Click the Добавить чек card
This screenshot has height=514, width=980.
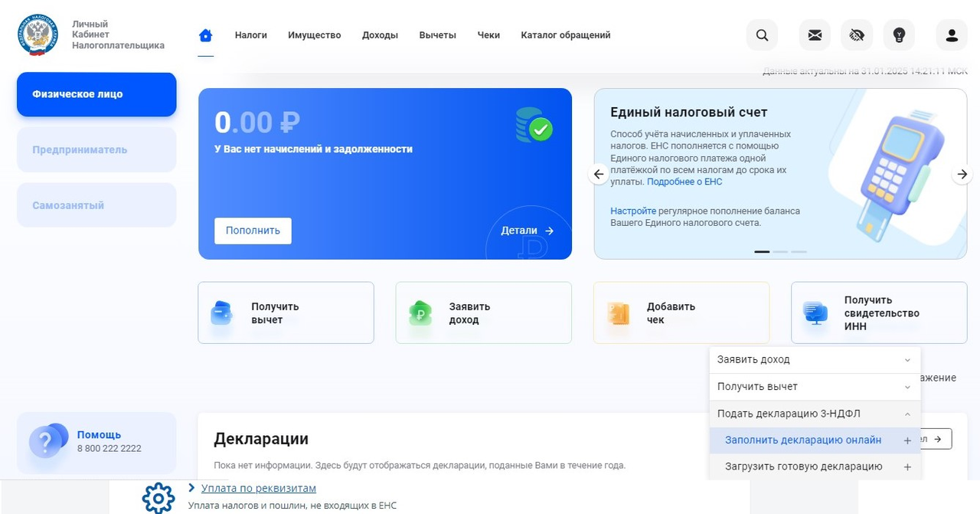[x=681, y=313]
